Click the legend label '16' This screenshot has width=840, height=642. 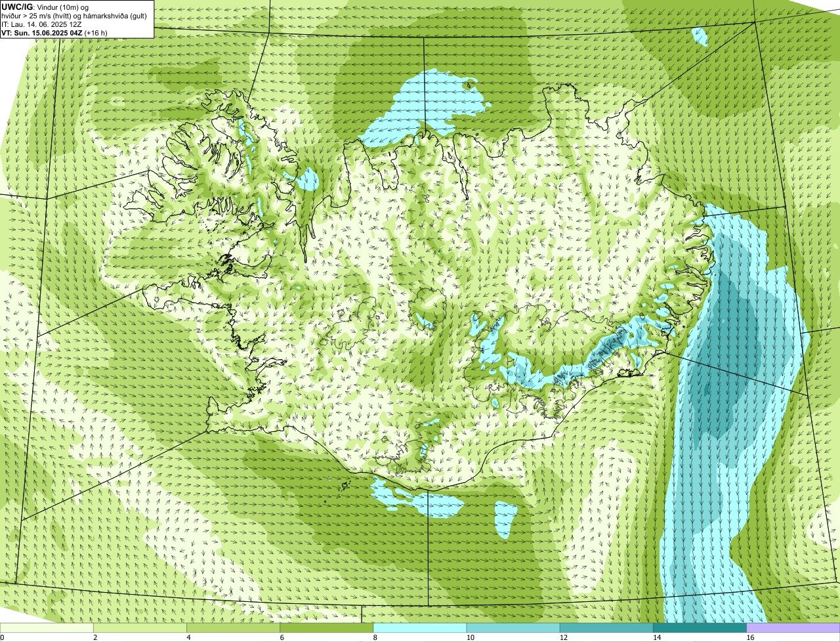750,637
